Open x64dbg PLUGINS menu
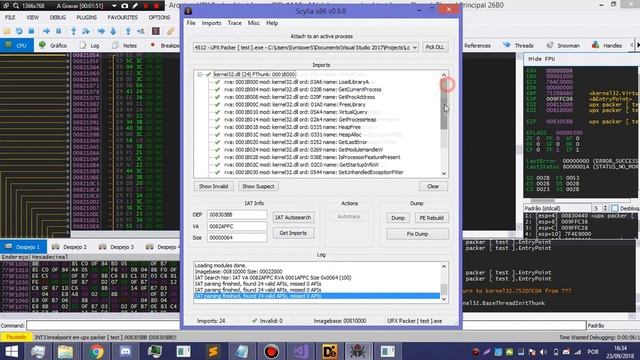 click(87, 18)
